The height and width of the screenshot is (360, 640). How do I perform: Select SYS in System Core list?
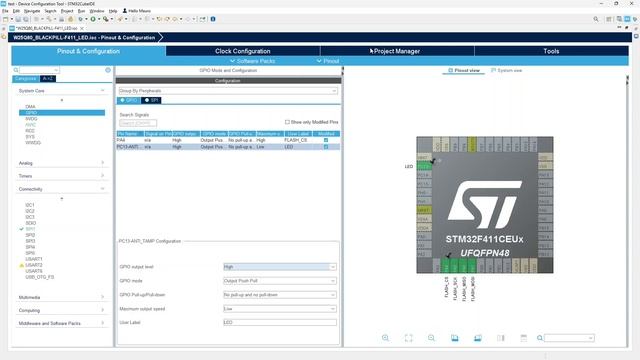30,137
